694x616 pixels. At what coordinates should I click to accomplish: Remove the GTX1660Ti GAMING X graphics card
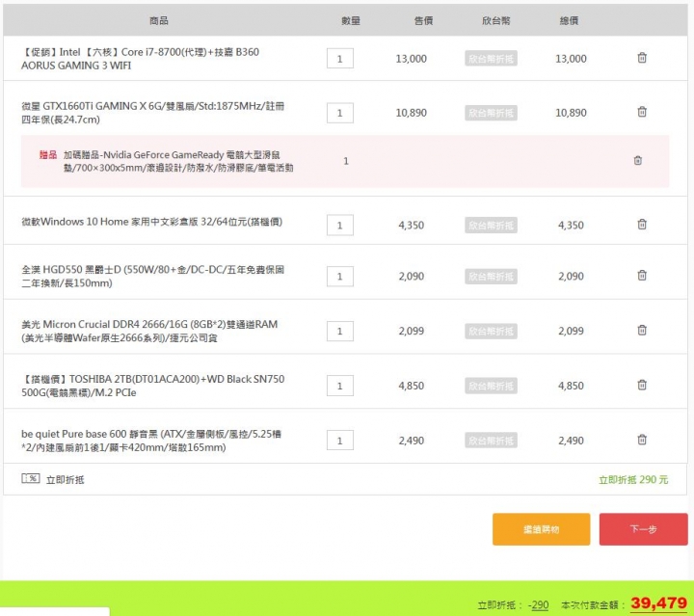tap(642, 112)
